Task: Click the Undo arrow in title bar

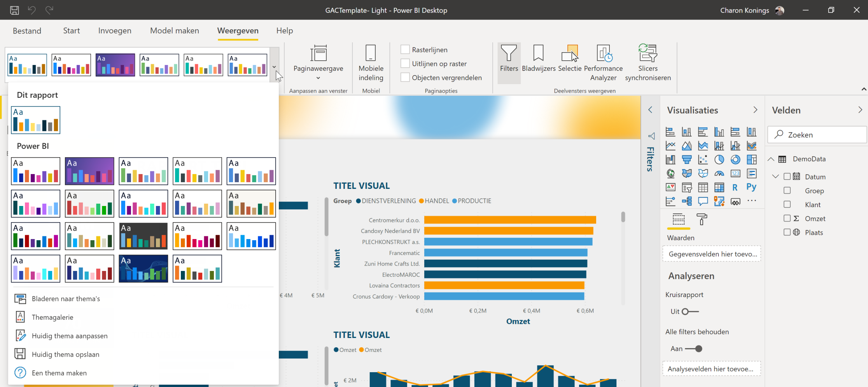Action: (x=32, y=10)
